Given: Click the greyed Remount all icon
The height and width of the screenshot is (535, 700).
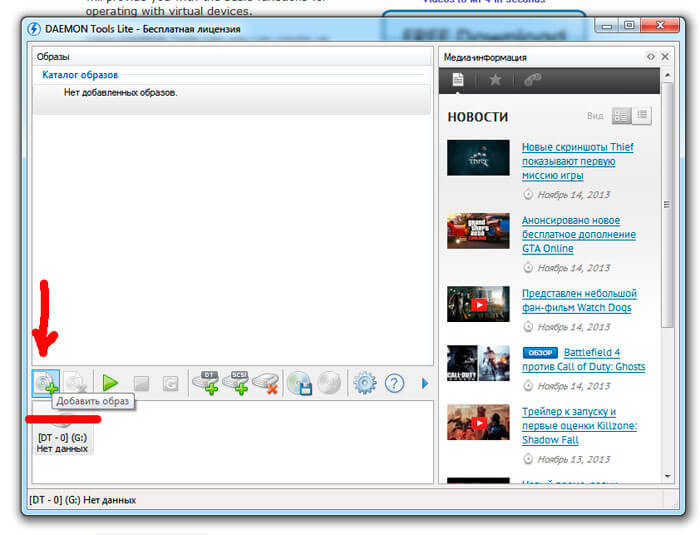Looking at the screenshot, I should pyautogui.click(x=171, y=383).
